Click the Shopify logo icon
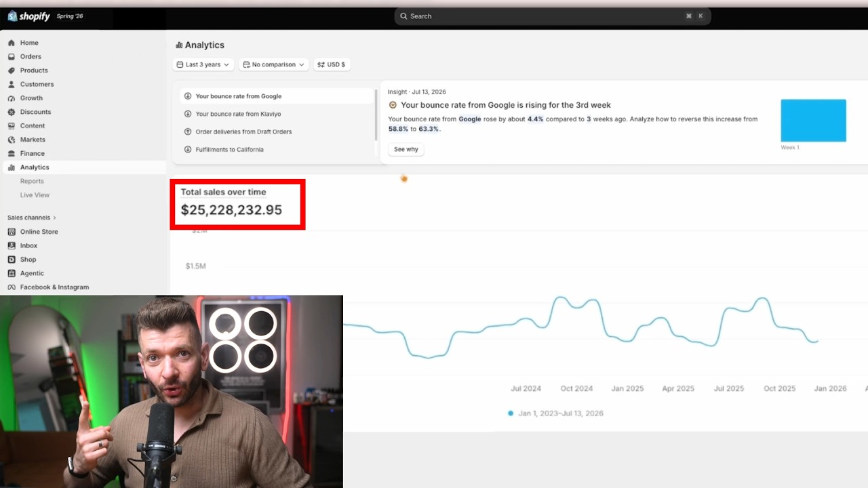Viewport: 868px width, 488px height. [x=12, y=16]
